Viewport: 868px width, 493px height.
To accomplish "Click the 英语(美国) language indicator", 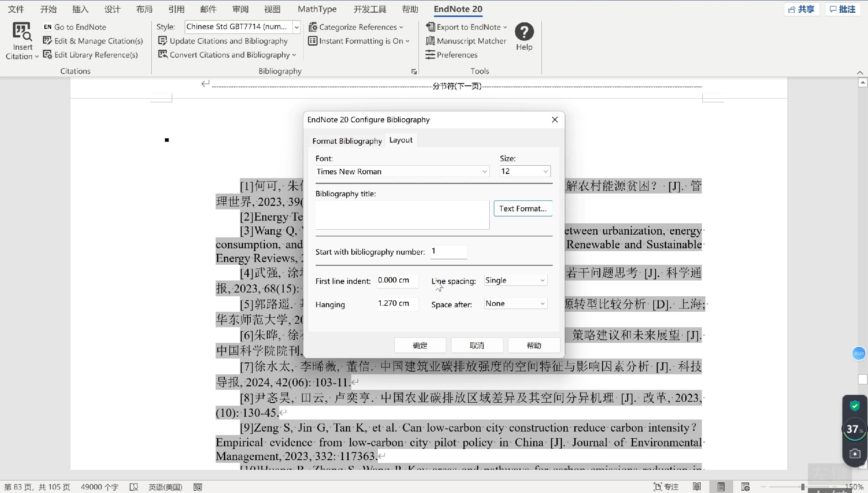I will pos(165,487).
